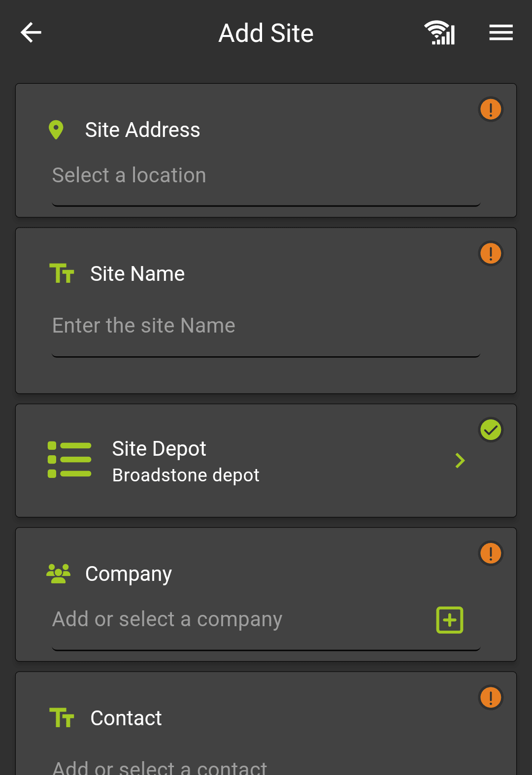The width and height of the screenshot is (532, 775).
Task: Tap the Company warning indicator
Action: (491, 553)
